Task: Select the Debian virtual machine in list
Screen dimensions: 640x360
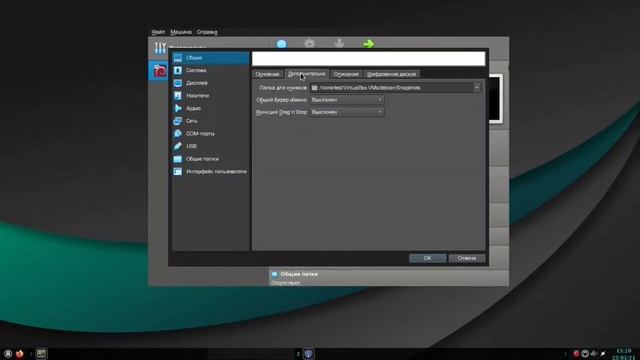Action: [x=159, y=71]
